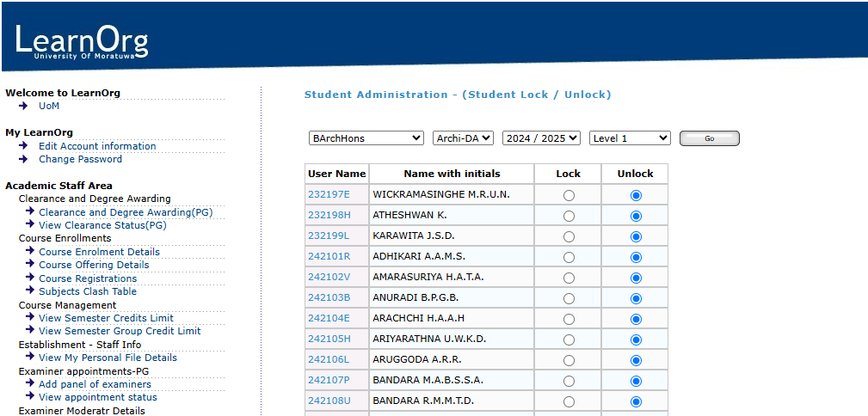Open student 242105H profile link
Image resolution: width=868 pixels, height=416 pixels.
coord(329,339)
